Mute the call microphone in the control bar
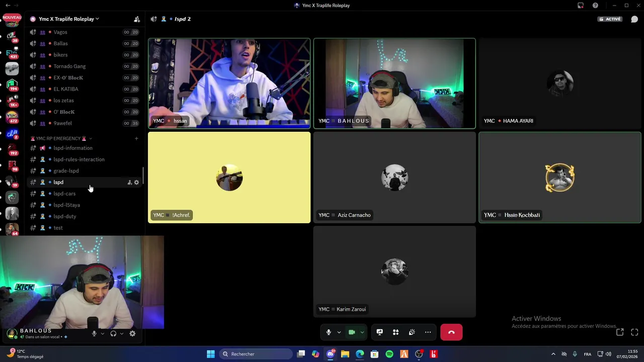The image size is (644, 362). coord(329,332)
